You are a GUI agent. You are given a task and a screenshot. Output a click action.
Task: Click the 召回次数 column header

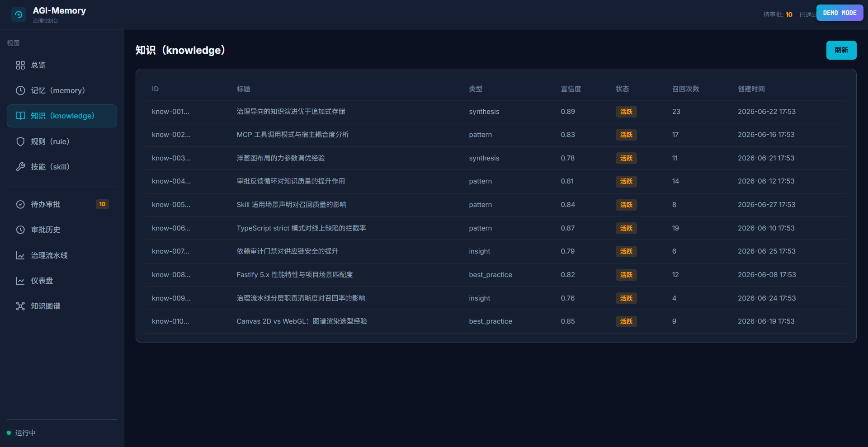[685, 89]
